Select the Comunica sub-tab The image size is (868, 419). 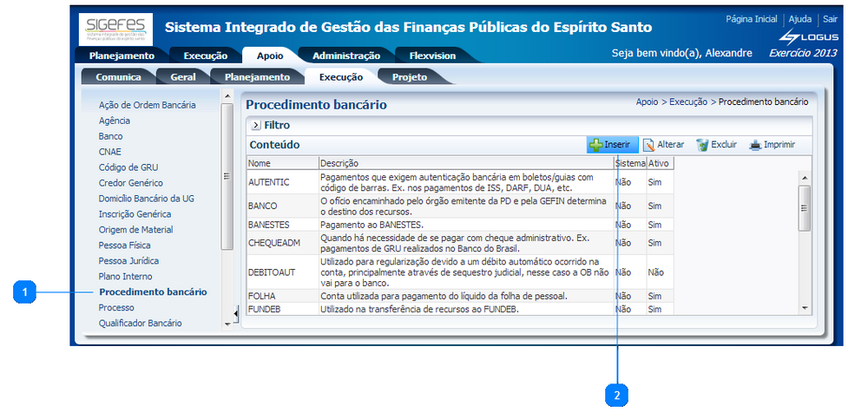click(118, 77)
